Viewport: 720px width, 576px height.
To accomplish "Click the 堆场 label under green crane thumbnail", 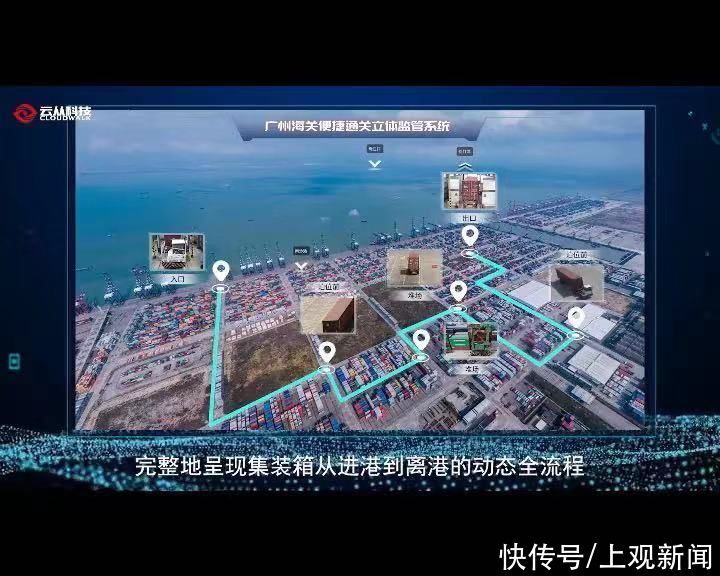I will [472, 368].
